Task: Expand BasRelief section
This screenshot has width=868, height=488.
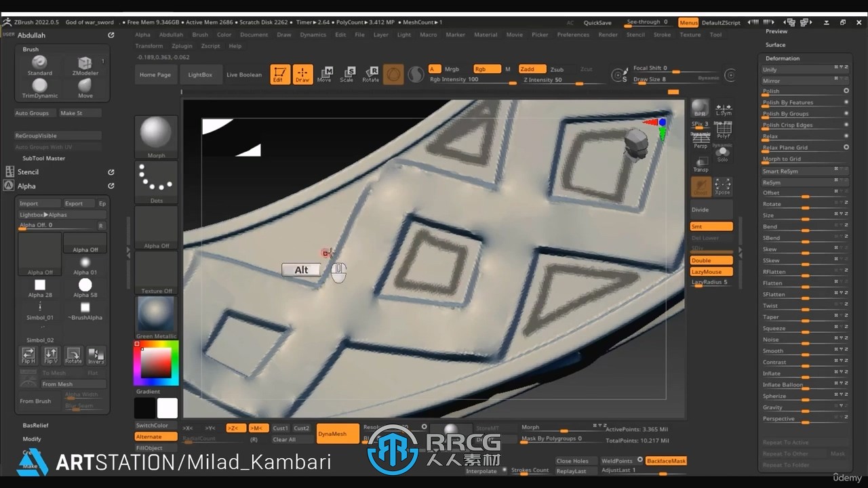Action: pos(35,426)
